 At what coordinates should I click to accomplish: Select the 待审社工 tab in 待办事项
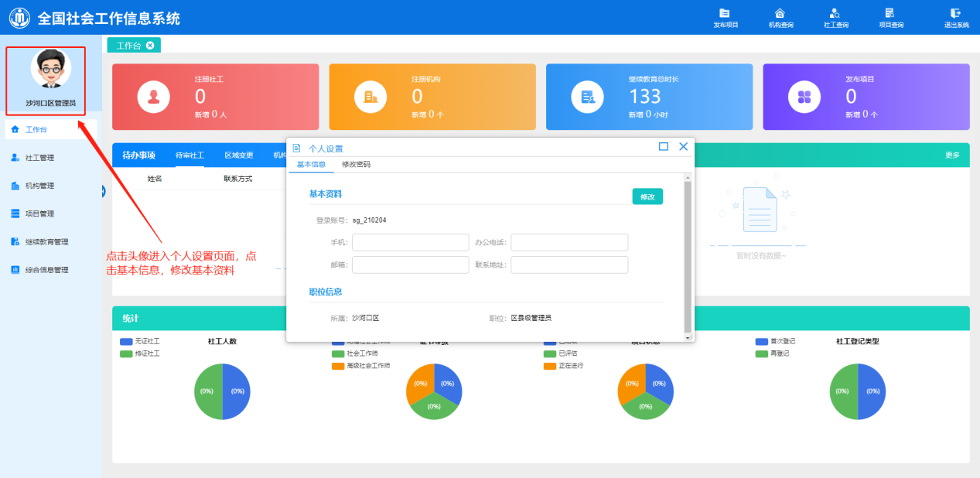(190, 155)
